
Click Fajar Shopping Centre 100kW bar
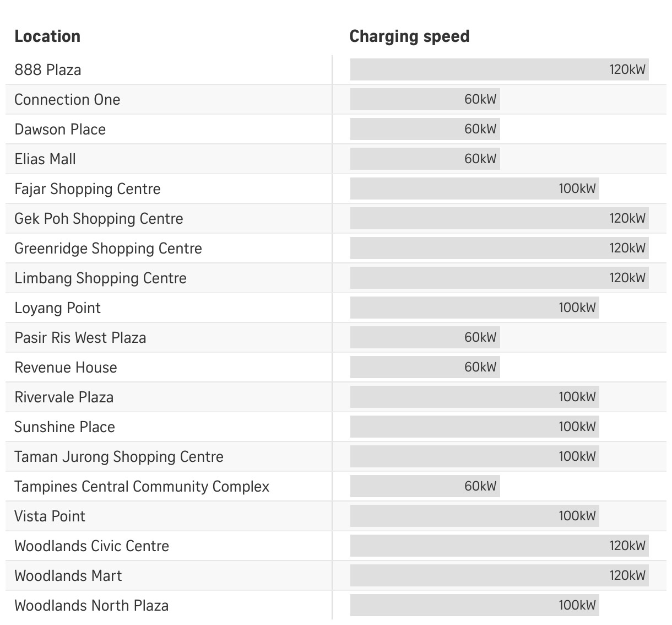474,188
